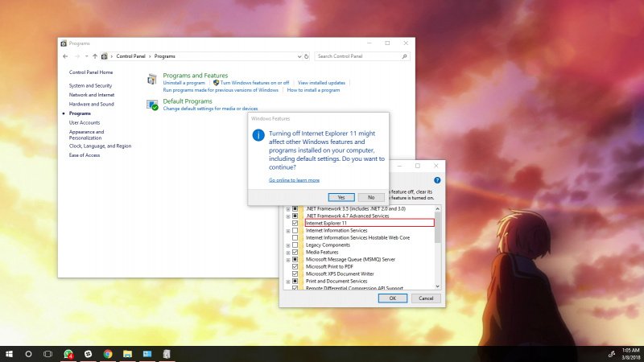Viewport: 644px width, 362px height.
Task: Open the 'Go online to learn more' link
Action: [x=294, y=180]
